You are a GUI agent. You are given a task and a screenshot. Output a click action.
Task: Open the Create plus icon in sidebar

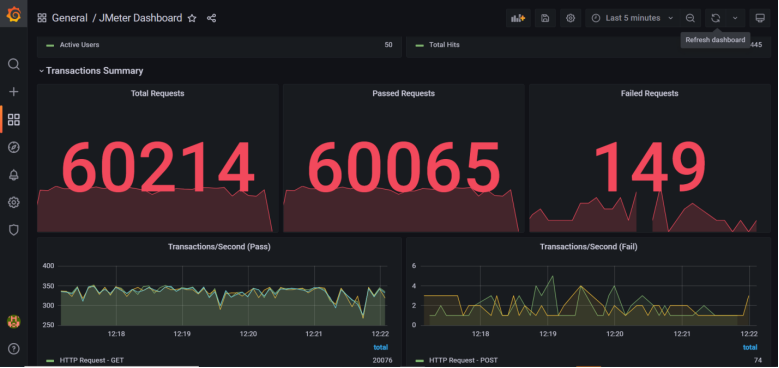[14, 92]
